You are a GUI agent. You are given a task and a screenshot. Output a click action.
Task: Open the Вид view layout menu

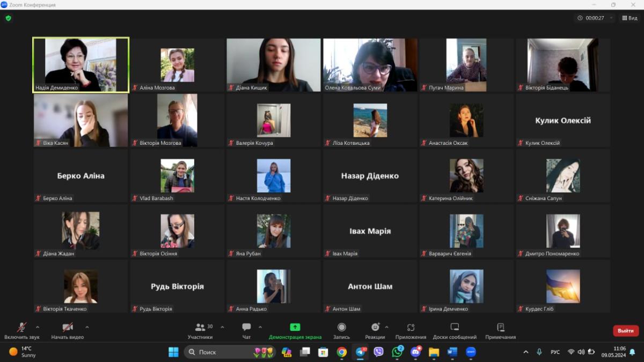(630, 18)
